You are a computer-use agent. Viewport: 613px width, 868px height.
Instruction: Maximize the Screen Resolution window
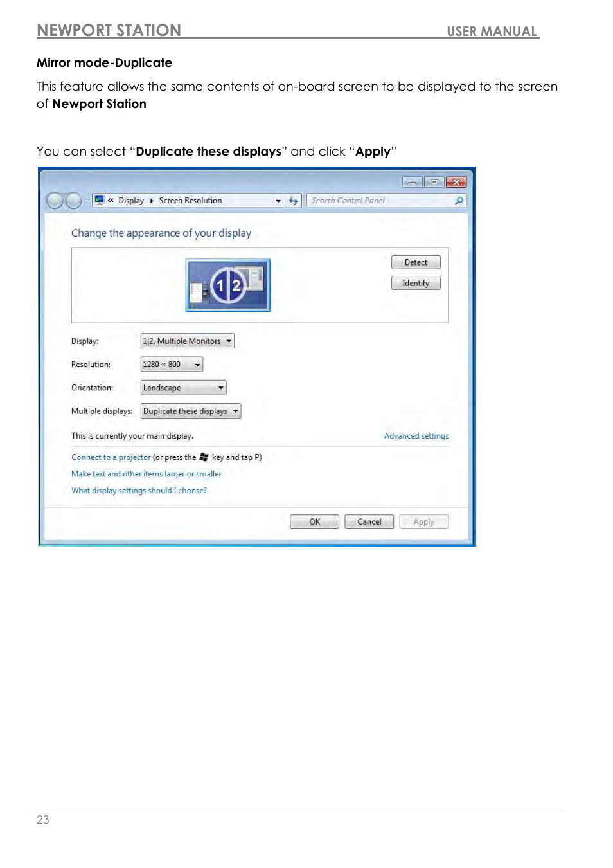[434, 183]
